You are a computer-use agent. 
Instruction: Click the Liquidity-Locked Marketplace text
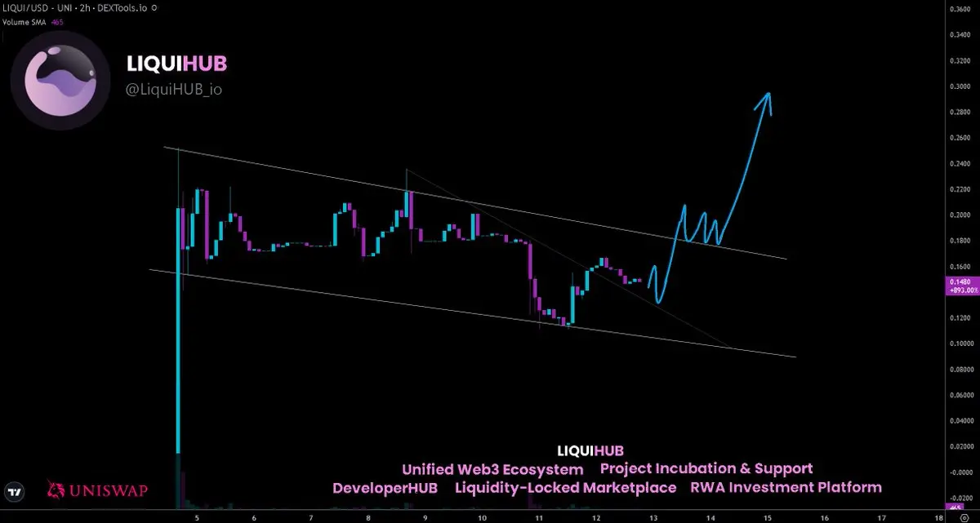coord(565,488)
